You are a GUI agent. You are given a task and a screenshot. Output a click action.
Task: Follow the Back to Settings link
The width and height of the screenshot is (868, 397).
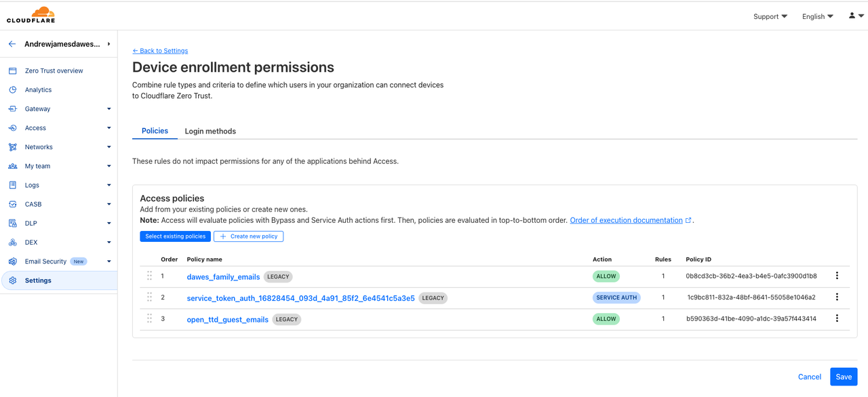click(160, 51)
